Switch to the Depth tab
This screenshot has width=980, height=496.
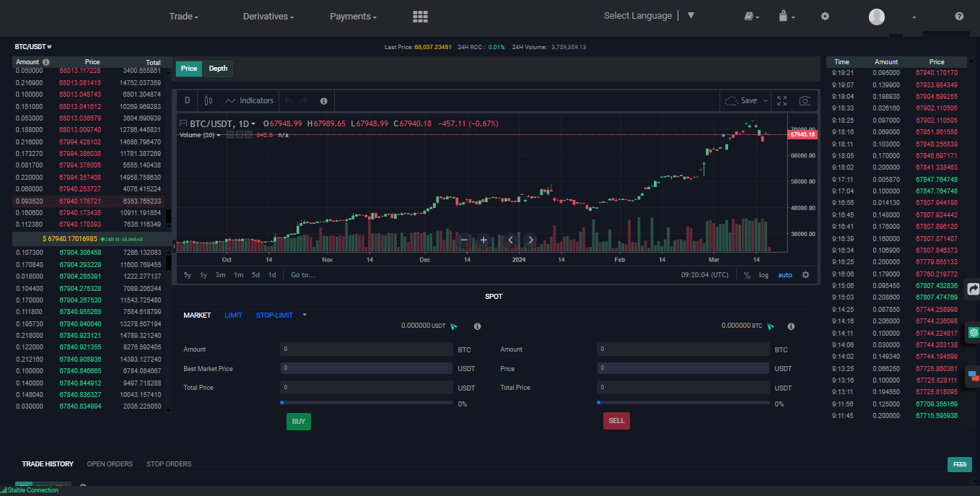[x=218, y=68]
